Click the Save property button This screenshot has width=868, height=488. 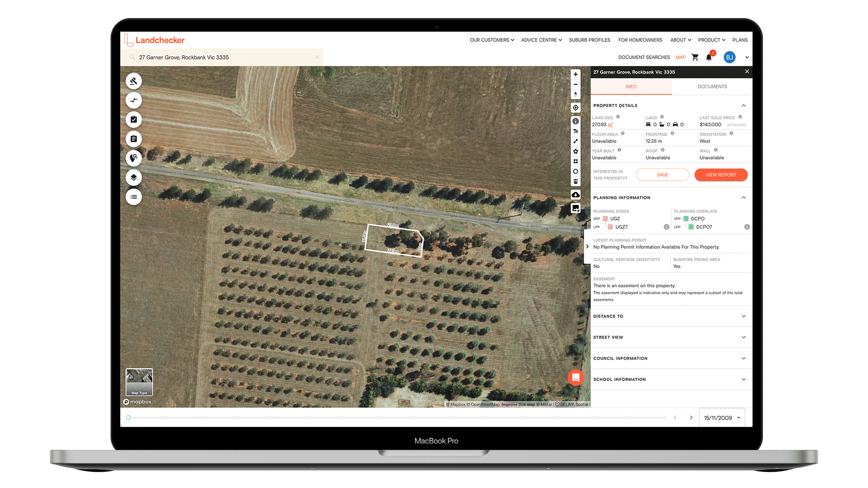pyautogui.click(x=662, y=175)
